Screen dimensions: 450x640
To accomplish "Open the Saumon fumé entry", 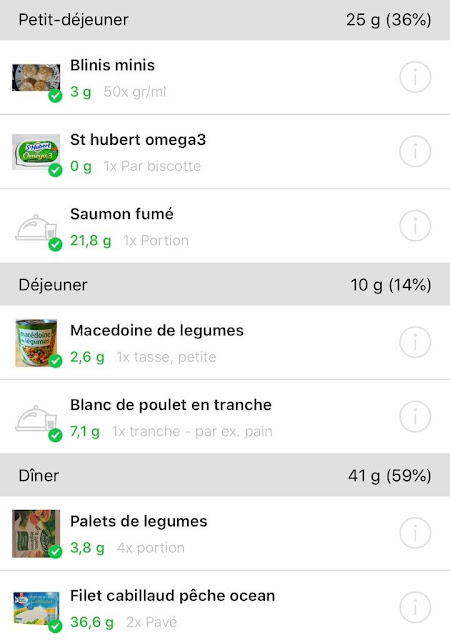I will (225, 226).
